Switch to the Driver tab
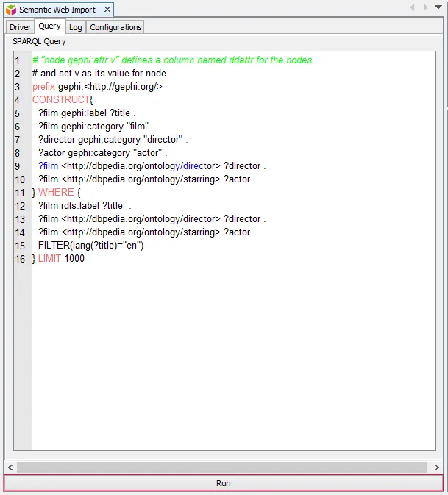Viewport: 448px width, 495px height. click(20, 27)
